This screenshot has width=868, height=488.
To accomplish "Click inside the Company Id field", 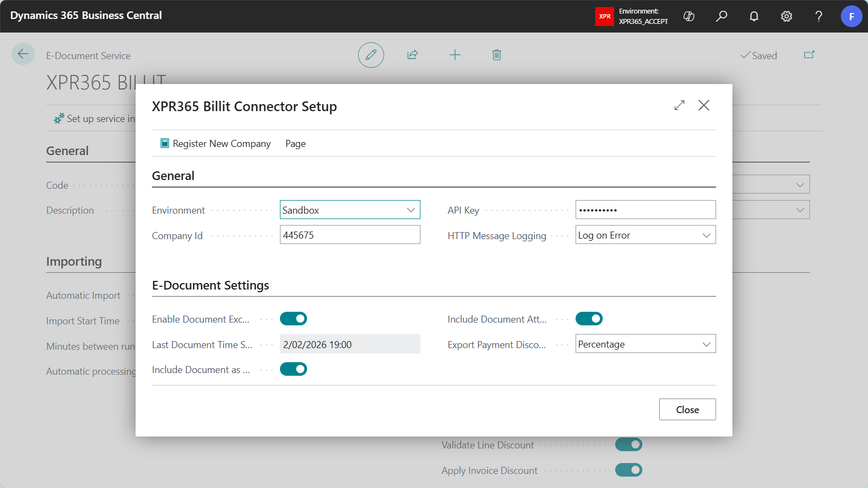I will (350, 234).
